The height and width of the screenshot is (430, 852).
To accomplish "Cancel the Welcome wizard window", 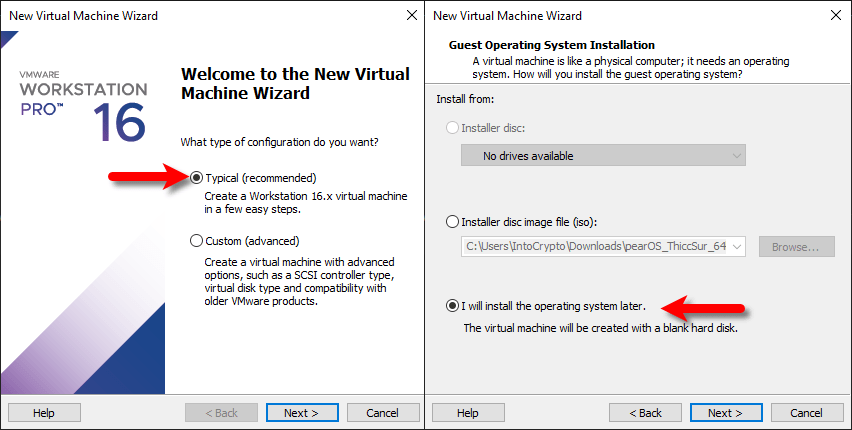I will click(x=383, y=413).
